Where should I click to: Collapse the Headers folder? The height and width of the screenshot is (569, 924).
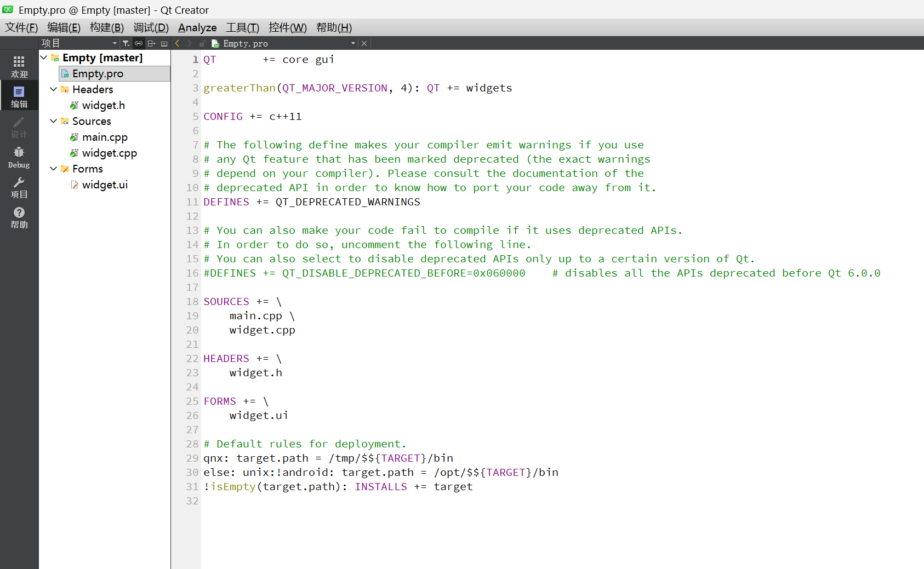tap(53, 89)
